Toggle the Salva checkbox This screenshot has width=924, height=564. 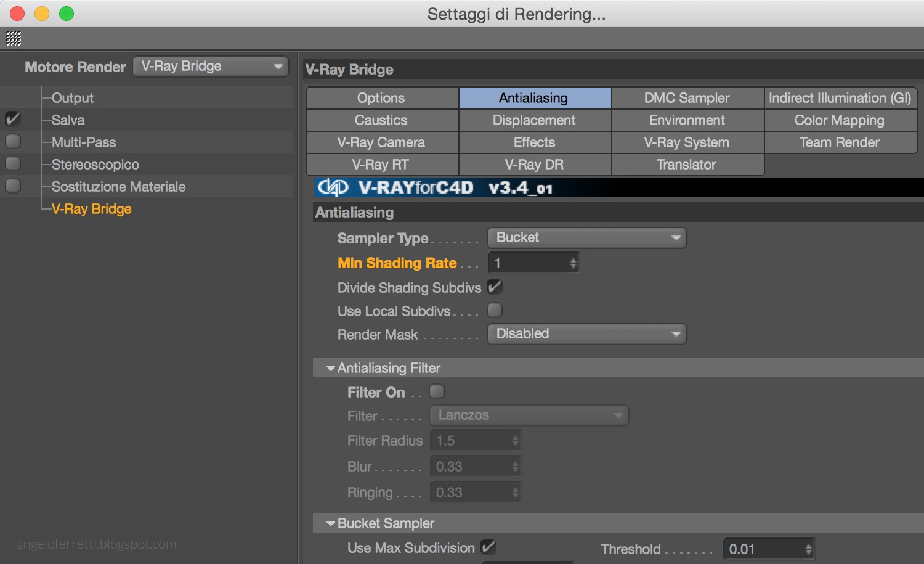[x=13, y=119]
